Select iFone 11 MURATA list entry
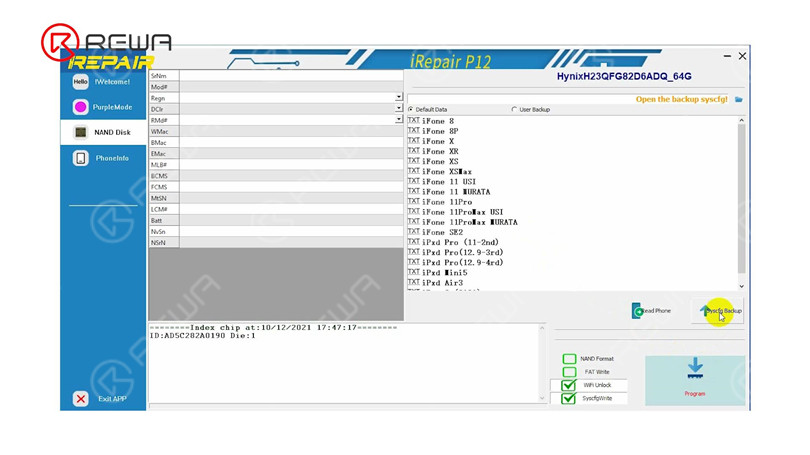Image resolution: width=810 pixels, height=455 pixels. (456, 192)
